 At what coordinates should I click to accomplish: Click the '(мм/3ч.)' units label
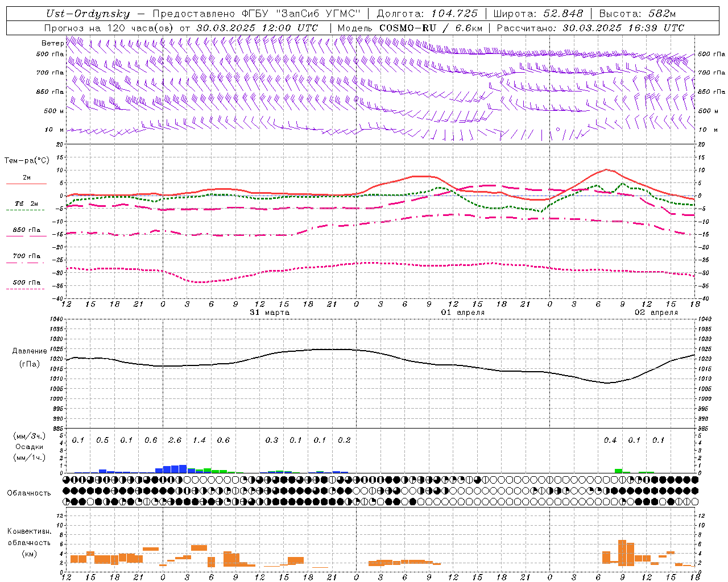[x=29, y=436]
